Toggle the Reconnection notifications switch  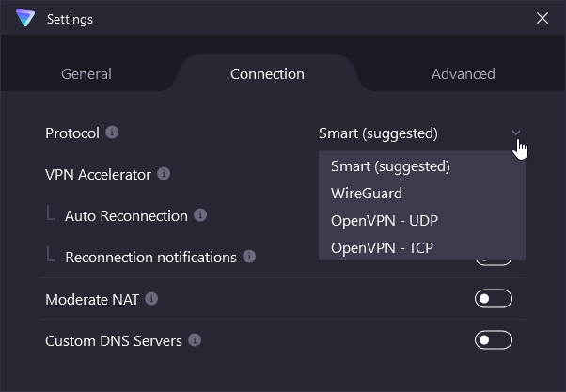coord(493,261)
